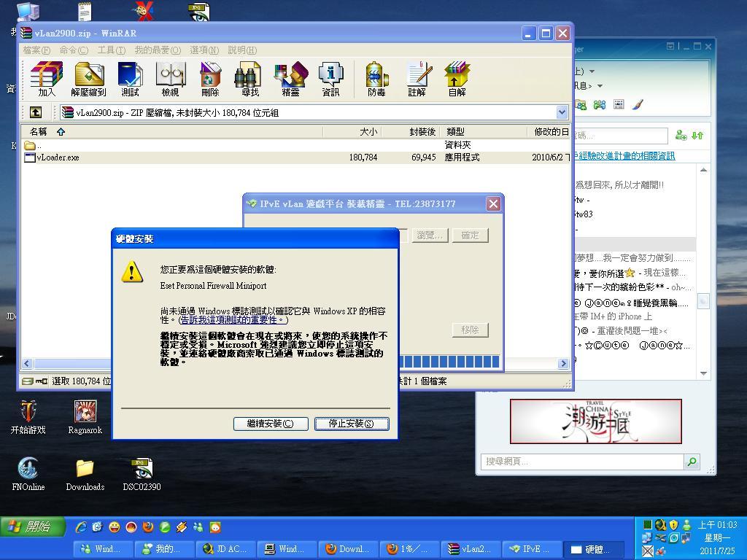Sort WinRAR list by 大小 column
The height and width of the screenshot is (560, 747).
tap(352, 131)
